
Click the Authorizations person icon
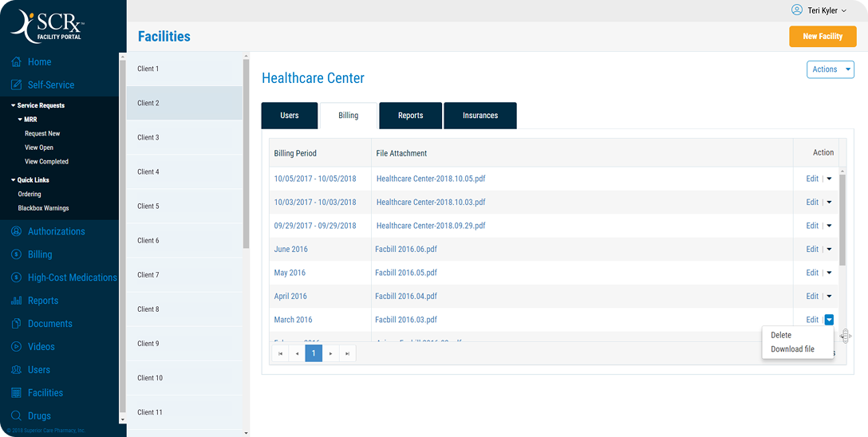pyautogui.click(x=17, y=231)
